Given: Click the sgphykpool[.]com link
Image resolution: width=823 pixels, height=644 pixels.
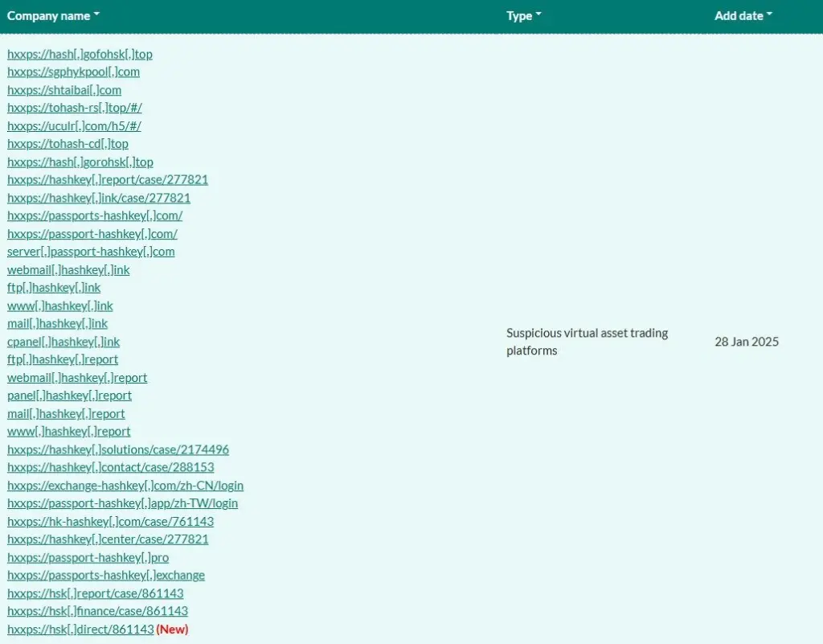Looking at the screenshot, I should [x=73, y=72].
